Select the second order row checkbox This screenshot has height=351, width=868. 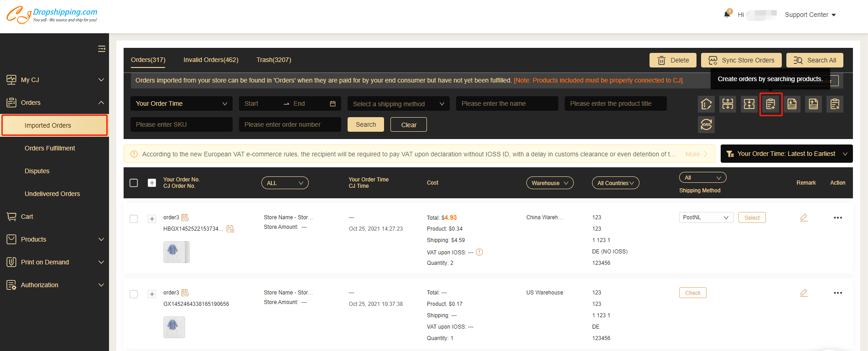pos(134,294)
